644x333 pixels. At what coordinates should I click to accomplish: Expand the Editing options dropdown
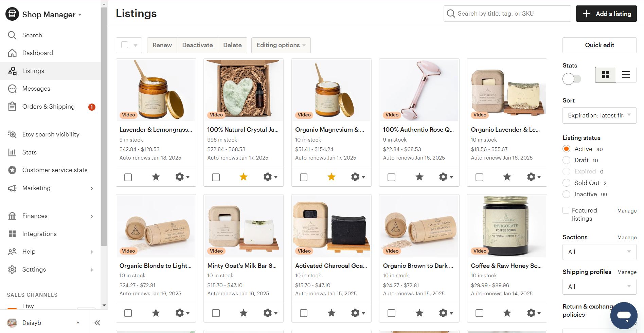281,45
